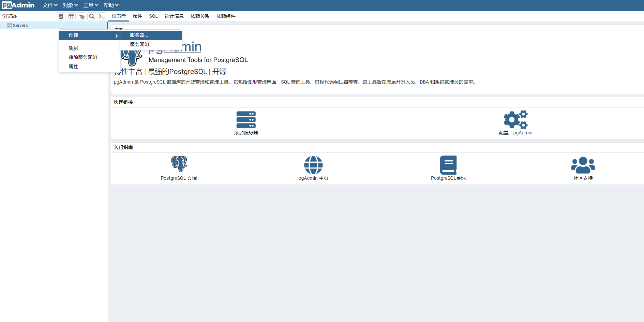This screenshot has width=644, height=322.
Task: Click the Query Tool toolbar icon
Action: tap(61, 16)
